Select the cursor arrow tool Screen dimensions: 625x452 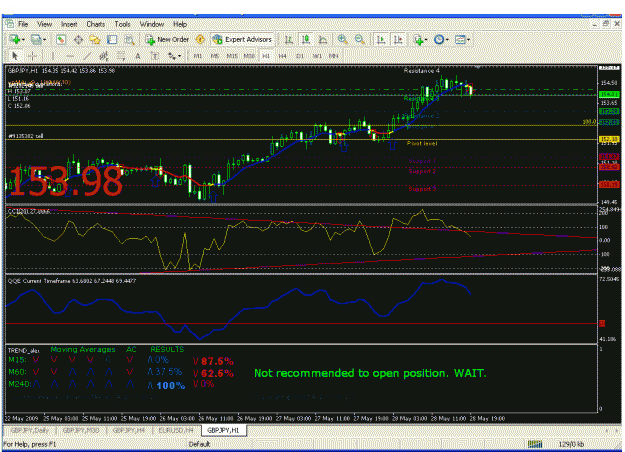[16, 56]
